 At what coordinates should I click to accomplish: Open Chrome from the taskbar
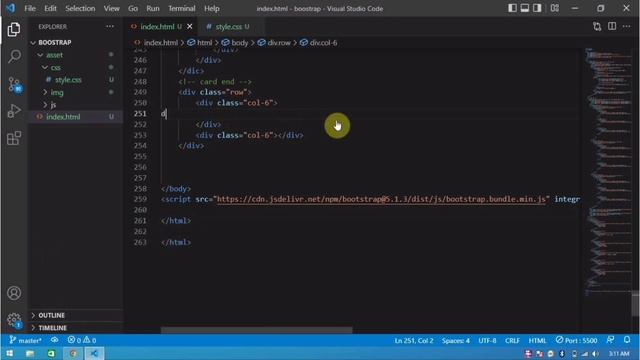click(73, 353)
